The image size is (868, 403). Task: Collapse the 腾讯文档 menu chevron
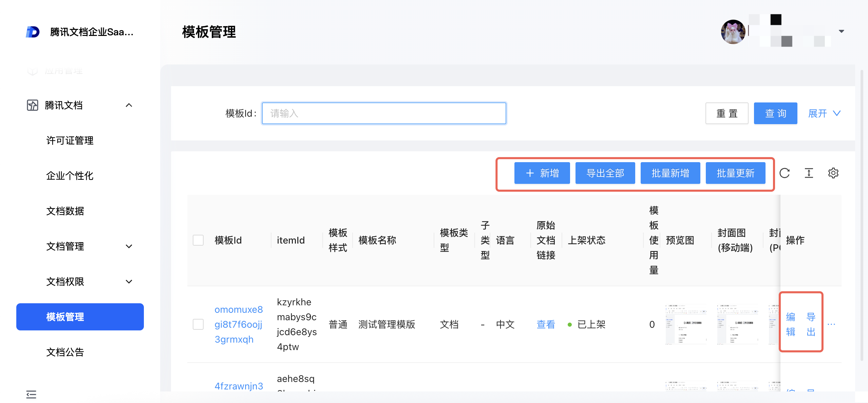click(x=129, y=105)
